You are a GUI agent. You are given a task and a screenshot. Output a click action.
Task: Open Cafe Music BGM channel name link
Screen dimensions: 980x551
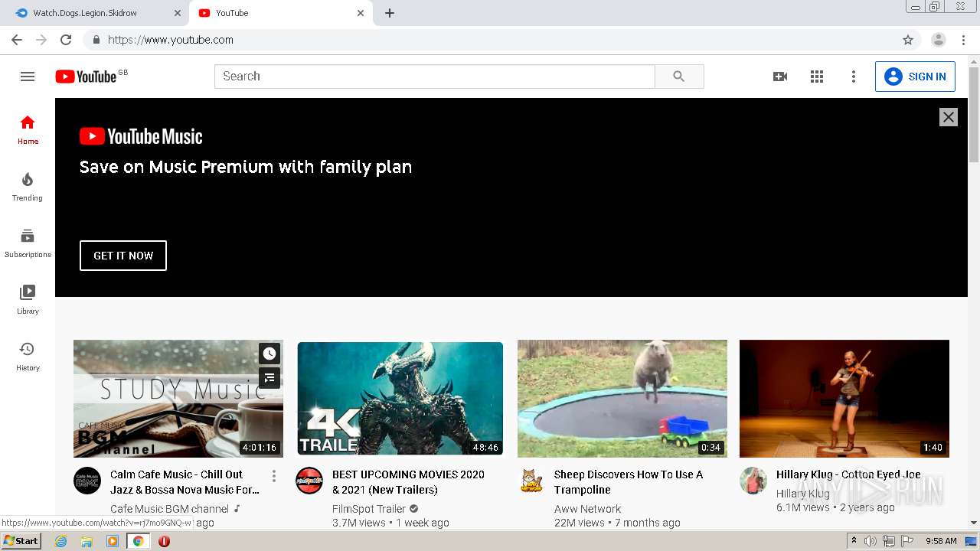click(169, 509)
